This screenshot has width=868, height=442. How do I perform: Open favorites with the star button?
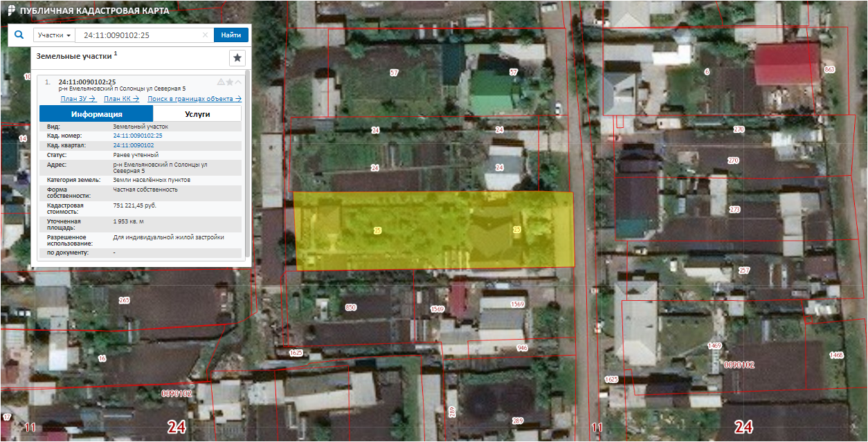tap(237, 57)
